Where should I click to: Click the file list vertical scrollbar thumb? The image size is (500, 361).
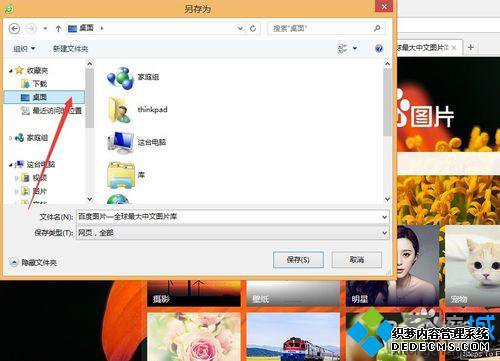pyautogui.click(x=387, y=102)
